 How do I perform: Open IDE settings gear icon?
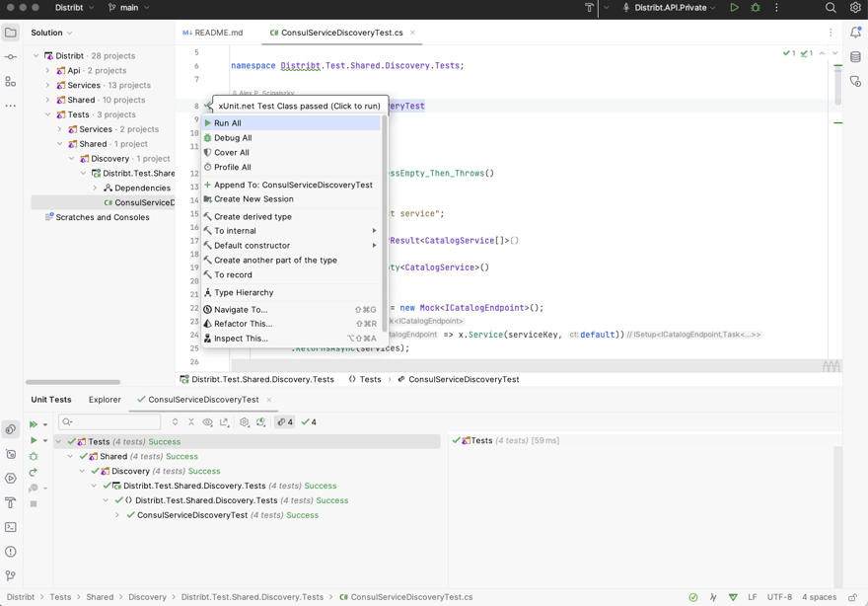tap(855, 8)
